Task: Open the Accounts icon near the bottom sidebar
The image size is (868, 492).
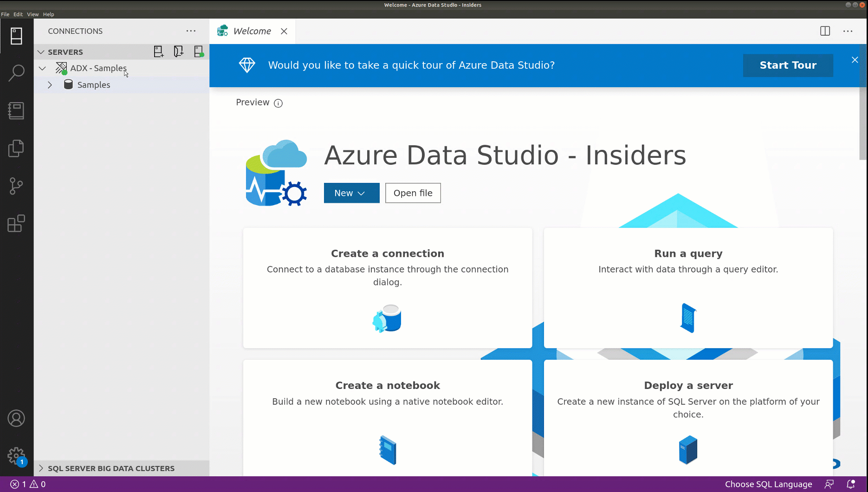Action: click(x=17, y=418)
